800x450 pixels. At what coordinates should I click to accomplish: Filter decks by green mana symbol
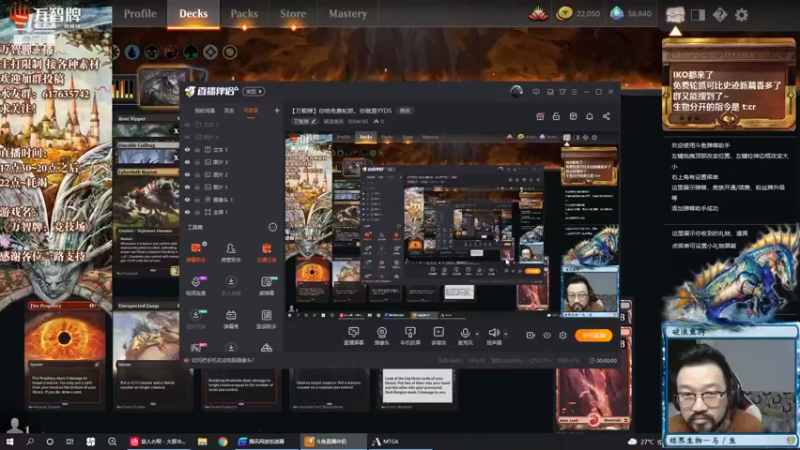tap(191, 52)
